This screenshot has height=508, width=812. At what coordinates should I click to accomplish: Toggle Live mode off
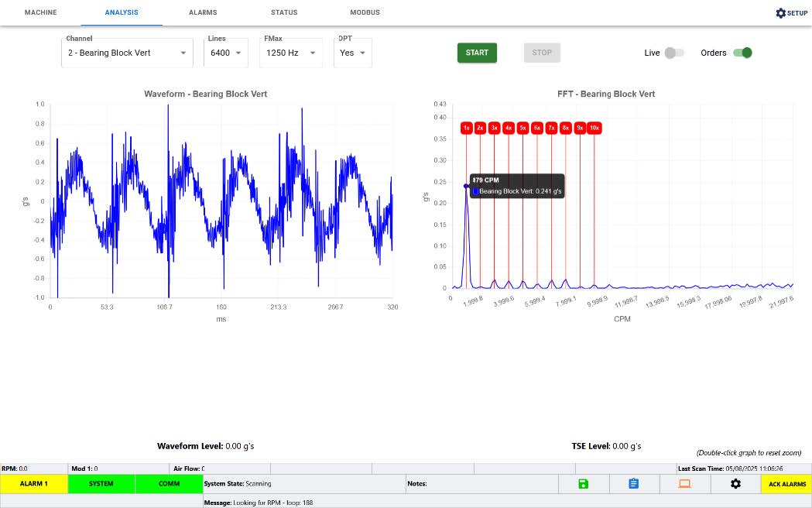(673, 53)
